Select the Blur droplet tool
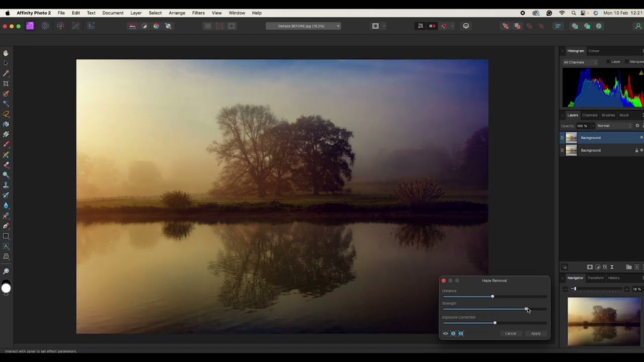 [6, 205]
